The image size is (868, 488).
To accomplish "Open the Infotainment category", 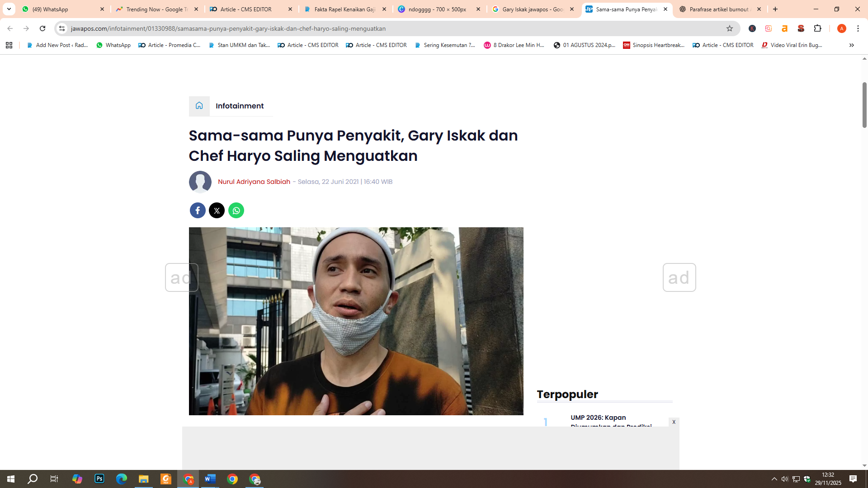I will [240, 106].
